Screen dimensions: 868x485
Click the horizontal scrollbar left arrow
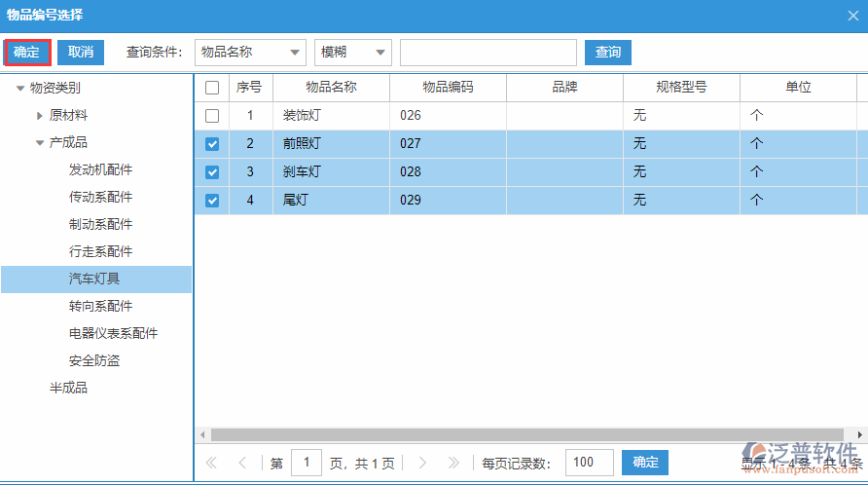(x=202, y=434)
